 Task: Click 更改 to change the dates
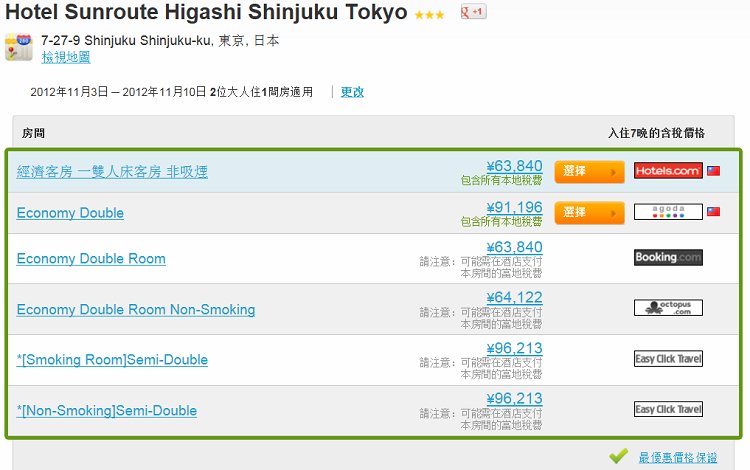click(352, 92)
